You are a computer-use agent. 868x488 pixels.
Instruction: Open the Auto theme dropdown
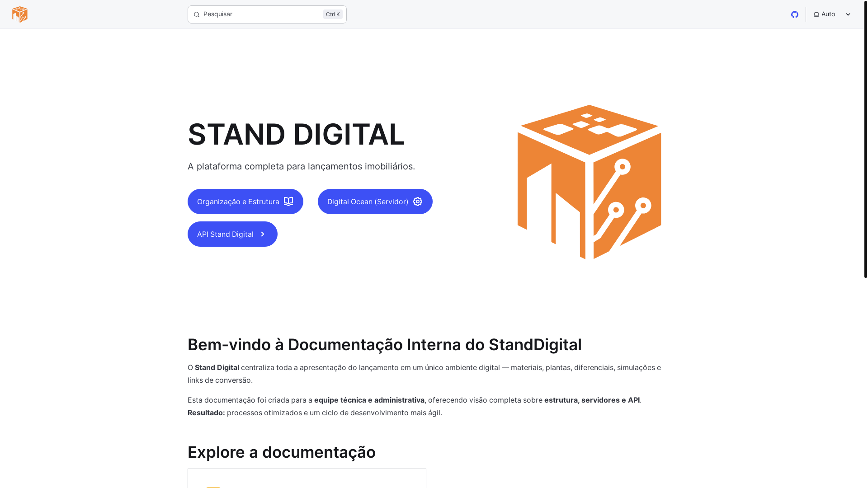coord(832,14)
